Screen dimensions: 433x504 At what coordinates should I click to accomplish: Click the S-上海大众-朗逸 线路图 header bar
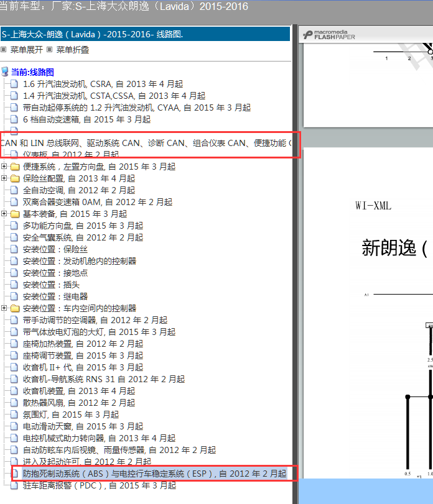145,34
